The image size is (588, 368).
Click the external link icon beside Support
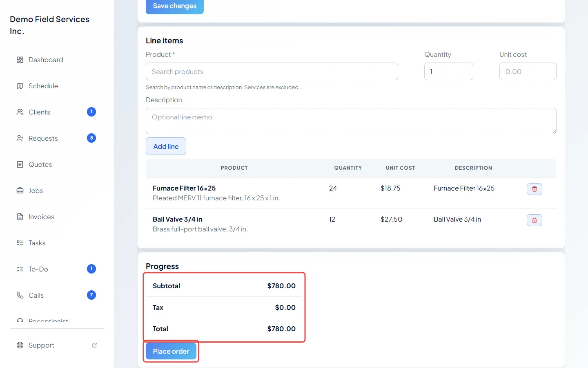click(x=95, y=345)
